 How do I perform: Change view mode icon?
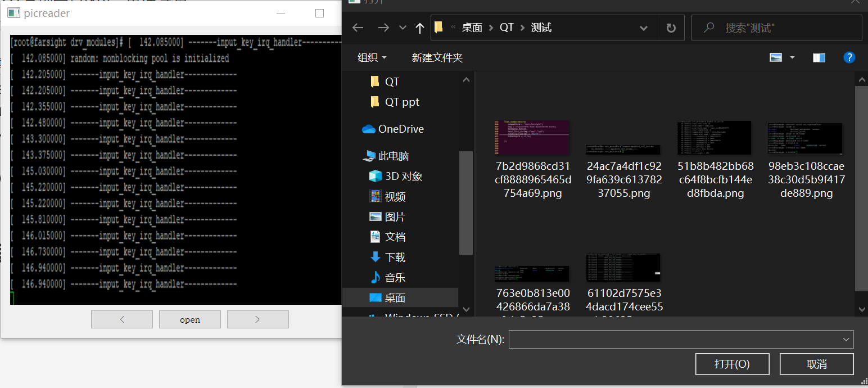click(x=776, y=57)
